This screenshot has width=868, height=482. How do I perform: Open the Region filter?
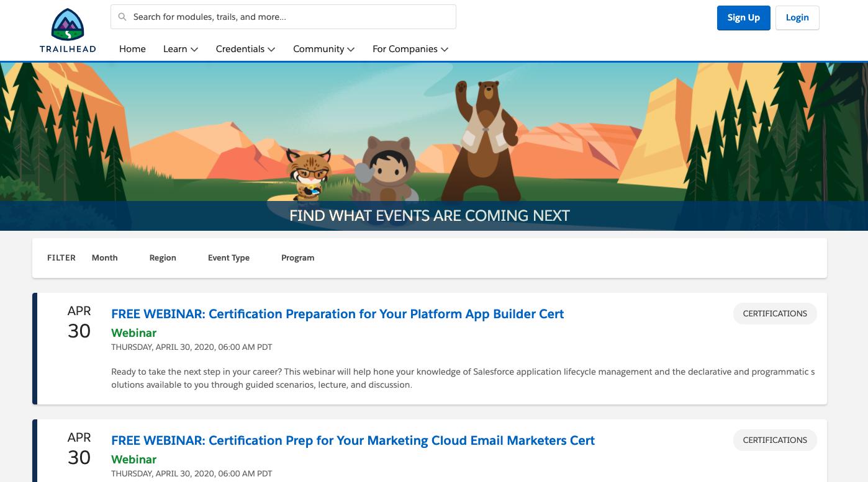point(162,257)
